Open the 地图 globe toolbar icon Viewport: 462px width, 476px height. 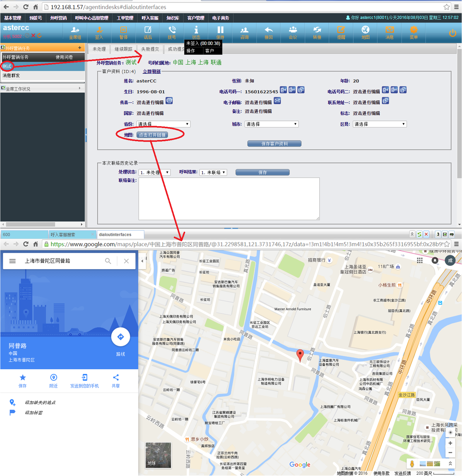[365, 32]
